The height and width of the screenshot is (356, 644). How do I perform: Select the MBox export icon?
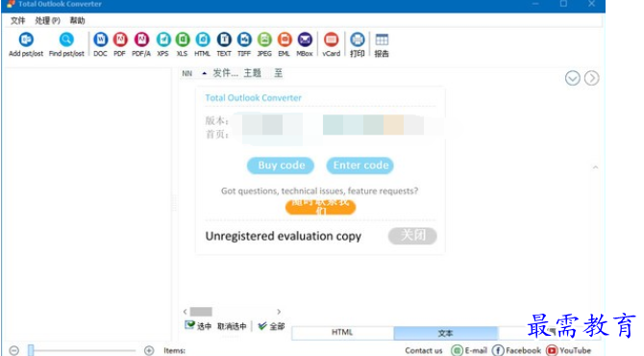pos(305,44)
